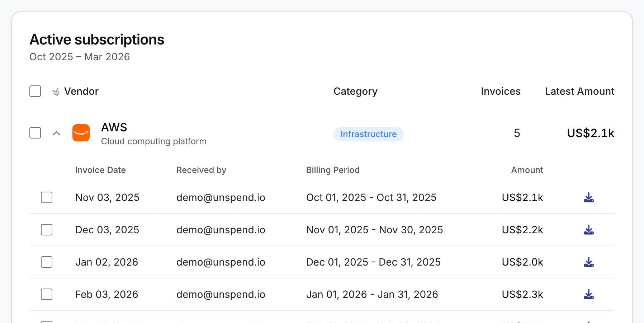Open the Infrastructure category badge
Screen dimensions: 644x323
(x=368, y=134)
